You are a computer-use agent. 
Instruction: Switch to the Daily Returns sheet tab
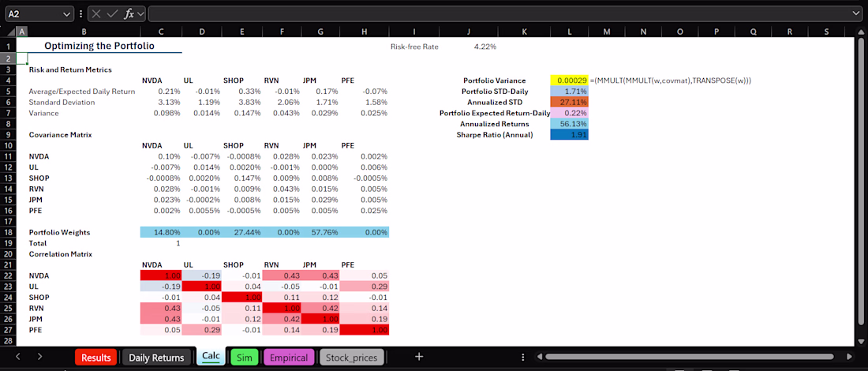click(157, 358)
